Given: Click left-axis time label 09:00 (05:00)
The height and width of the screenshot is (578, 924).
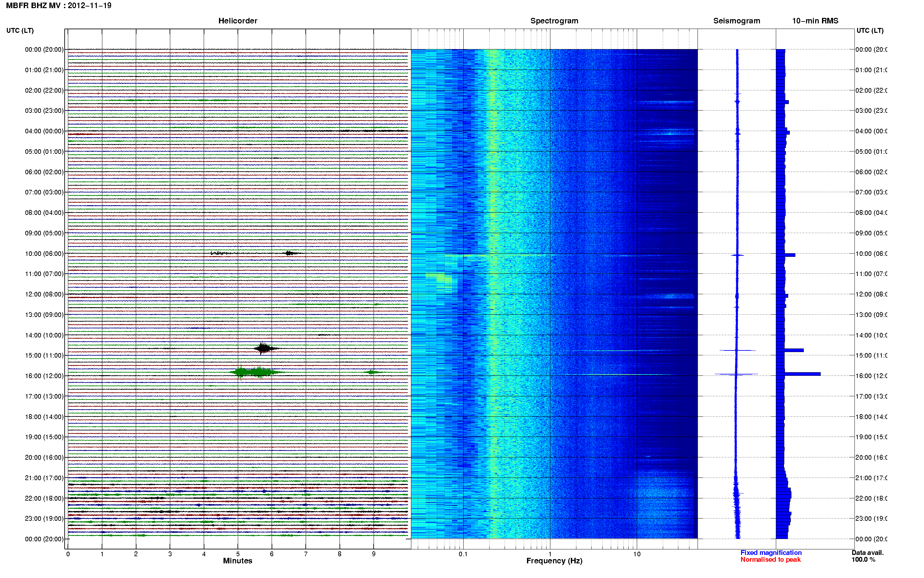Looking at the screenshot, I should coord(44,233).
